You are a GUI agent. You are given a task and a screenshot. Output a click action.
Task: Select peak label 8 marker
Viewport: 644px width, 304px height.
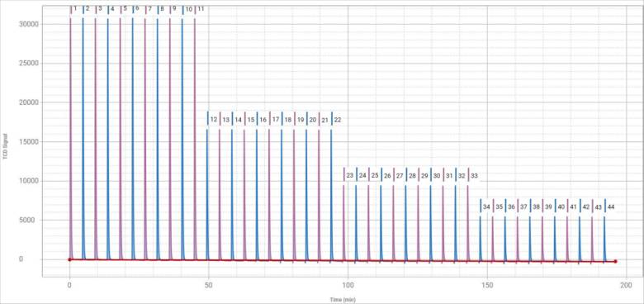click(162, 8)
